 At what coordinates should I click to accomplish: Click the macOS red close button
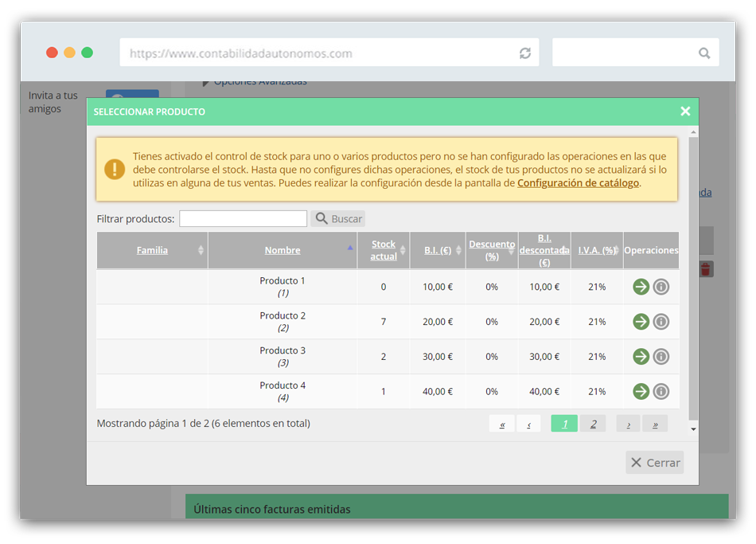[52, 53]
